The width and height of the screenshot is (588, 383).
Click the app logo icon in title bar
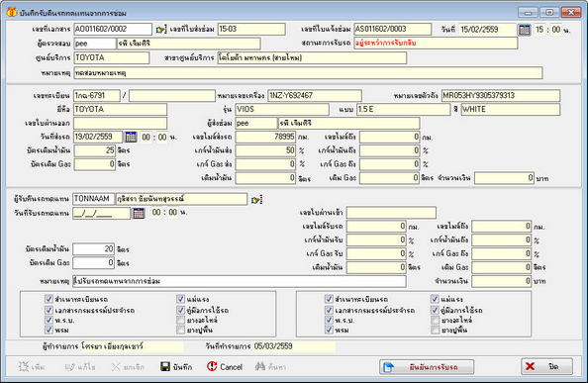[12, 12]
